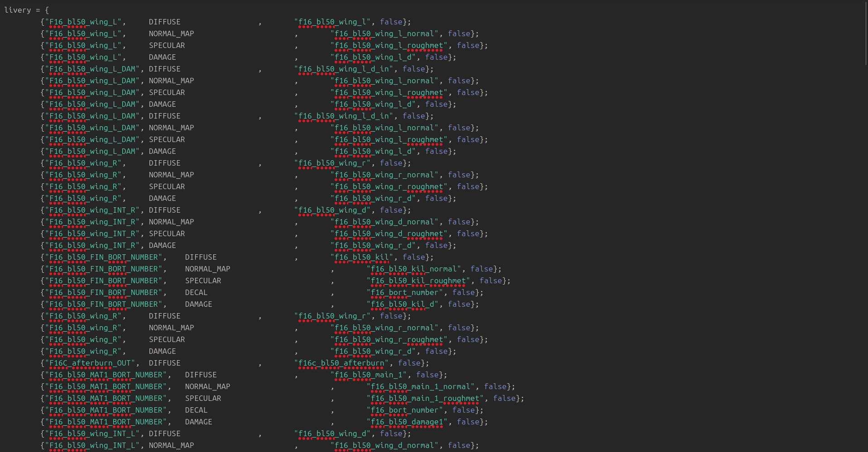The width and height of the screenshot is (868, 452).
Task: Click the "f16_bl50_kil_normal" string
Action: [x=414, y=269]
